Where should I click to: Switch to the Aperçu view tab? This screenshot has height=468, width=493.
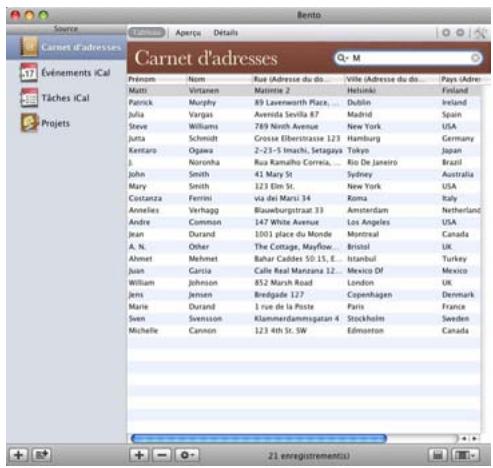click(188, 33)
